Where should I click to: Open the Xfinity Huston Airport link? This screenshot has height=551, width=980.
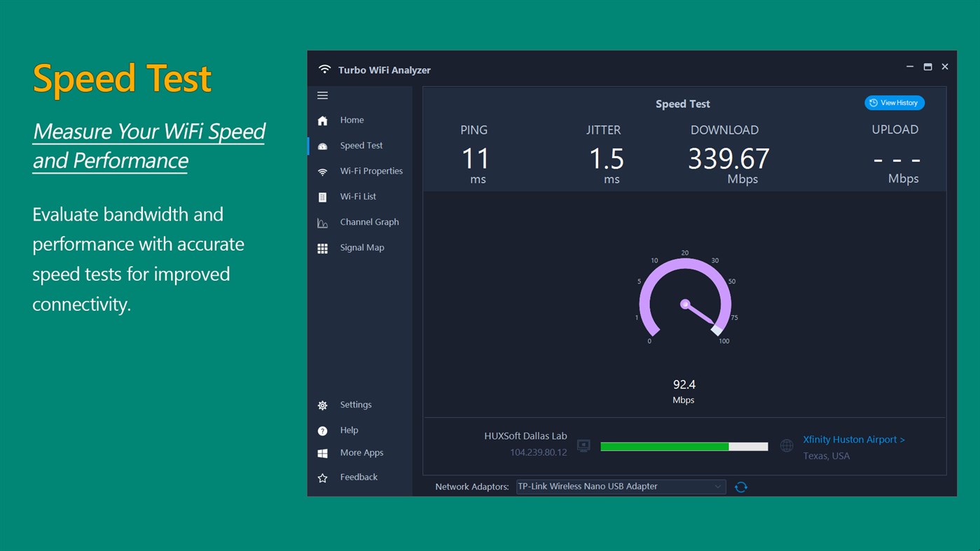tap(853, 439)
